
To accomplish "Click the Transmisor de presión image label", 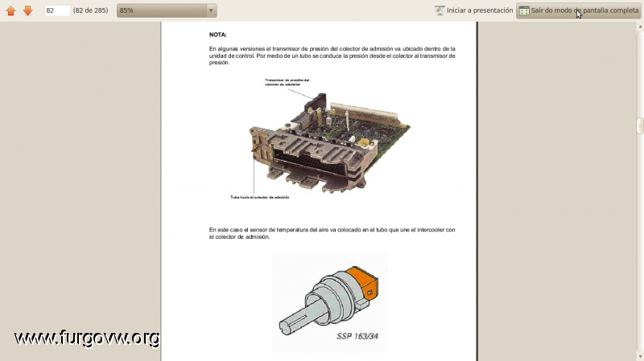I will [x=287, y=82].
